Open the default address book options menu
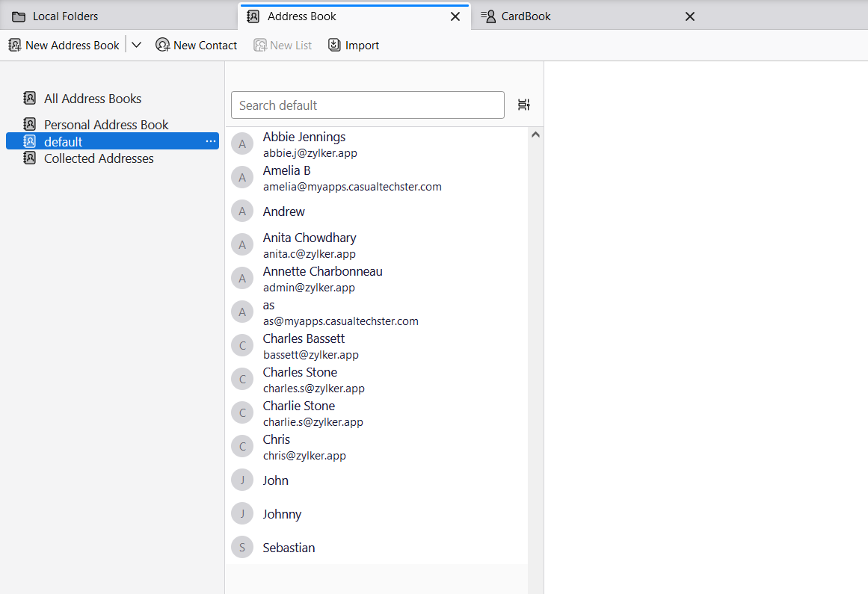The image size is (868, 594). [210, 141]
